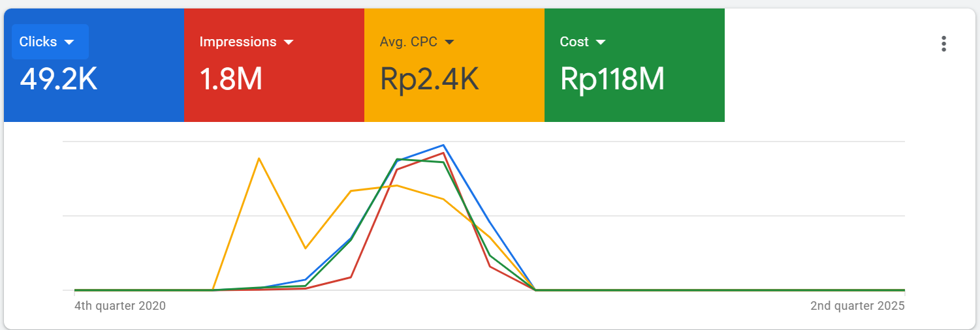Click the yellow line's dip between its peaks

point(305,248)
